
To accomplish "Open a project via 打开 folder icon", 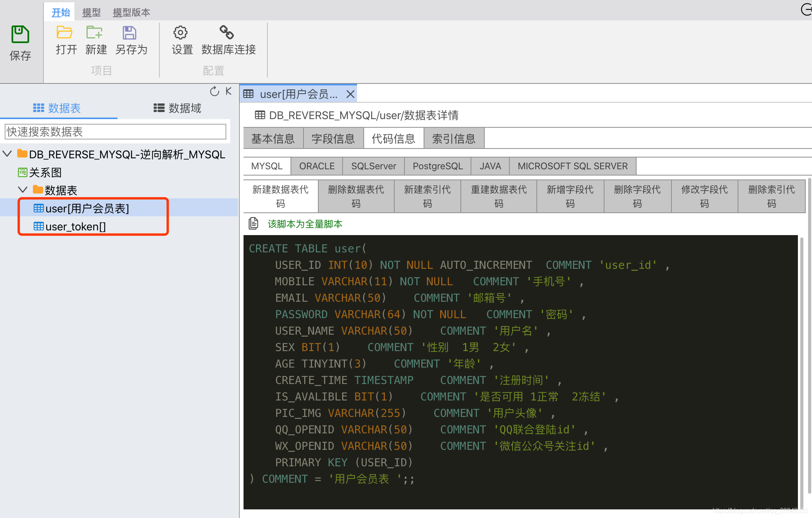I will [65, 33].
